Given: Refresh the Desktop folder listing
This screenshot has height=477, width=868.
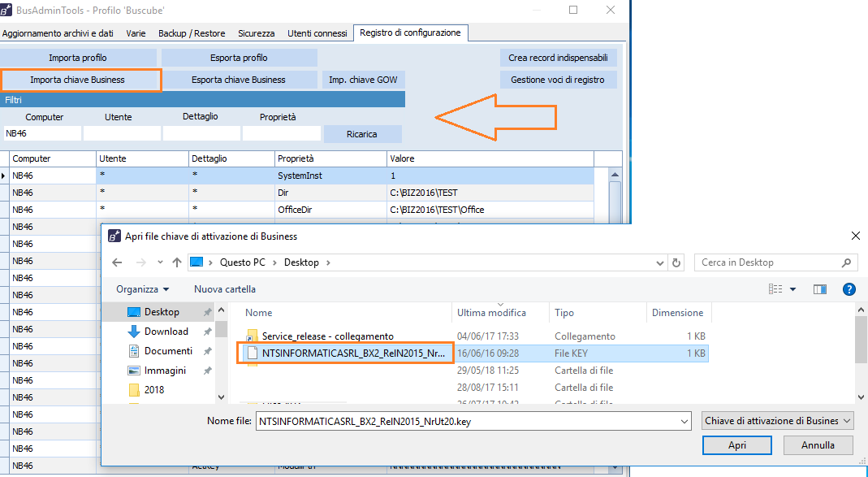Looking at the screenshot, I should point(676,262).
